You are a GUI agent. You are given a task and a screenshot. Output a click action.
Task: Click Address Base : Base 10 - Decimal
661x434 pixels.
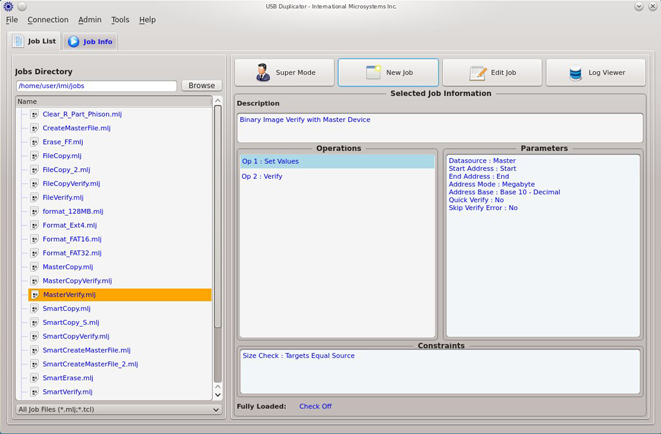(504, 192)
